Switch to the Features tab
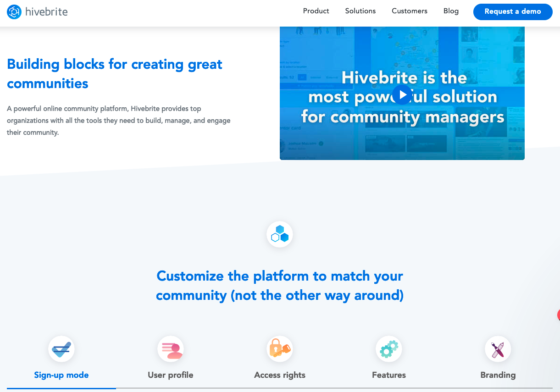560x392 pixels. [389, 375]
